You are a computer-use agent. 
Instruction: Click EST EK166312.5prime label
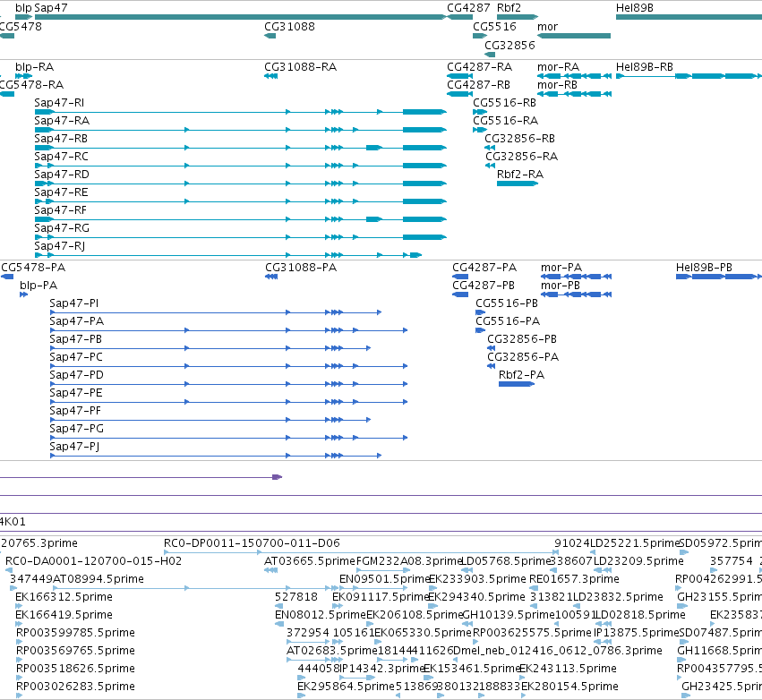(x=64, y=597)
